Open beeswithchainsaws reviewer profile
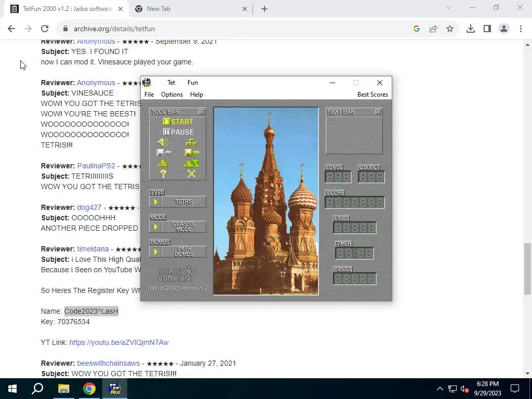Image resolution: width=532 pixels, height=399 pixels. click(x=108, y=363)
